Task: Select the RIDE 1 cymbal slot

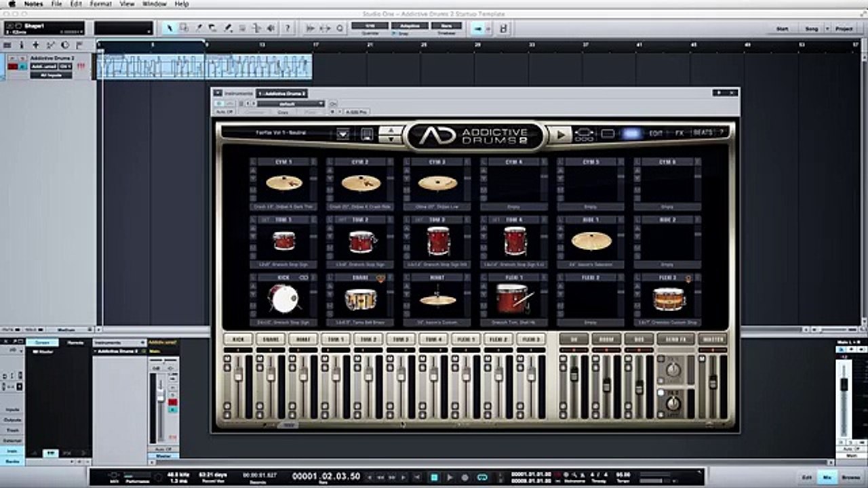Action: click(591, 241)
